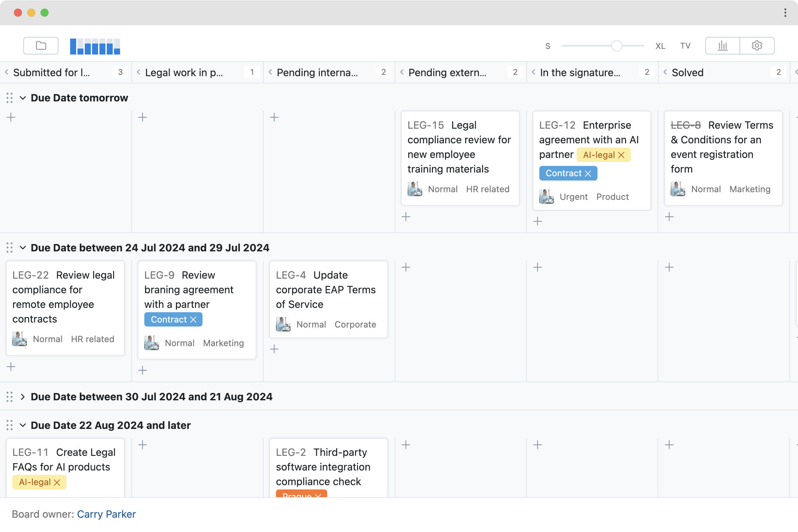Click drag handle of Due Date tomorrow swimlane
Viewport: 798px width, 532px height.
coord(10,98)
